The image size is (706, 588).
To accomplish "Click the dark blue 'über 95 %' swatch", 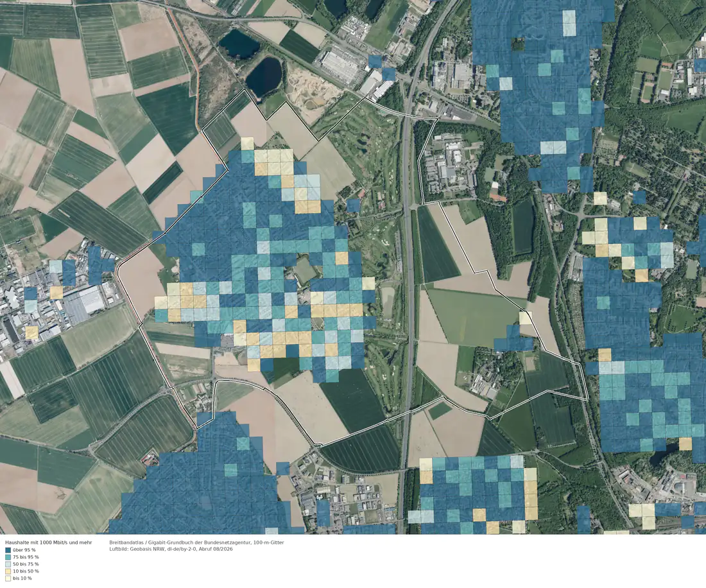I will point(8,549).
